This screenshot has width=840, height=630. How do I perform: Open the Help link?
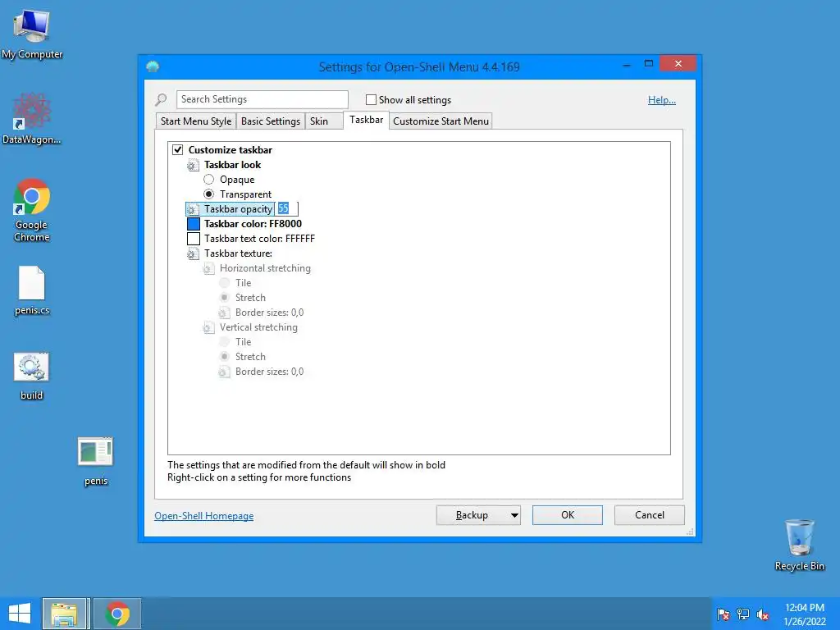point(662,100)
